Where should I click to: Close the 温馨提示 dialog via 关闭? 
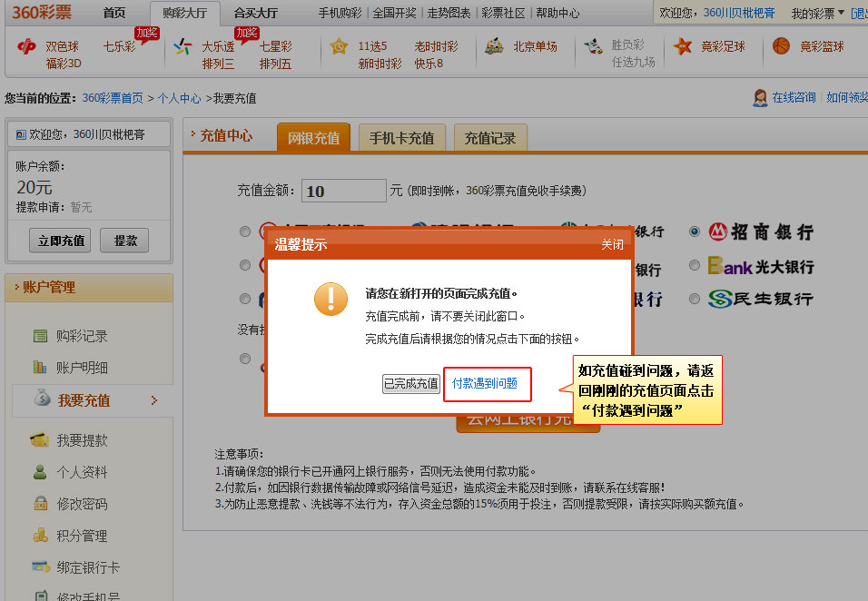tap(612, 244)
